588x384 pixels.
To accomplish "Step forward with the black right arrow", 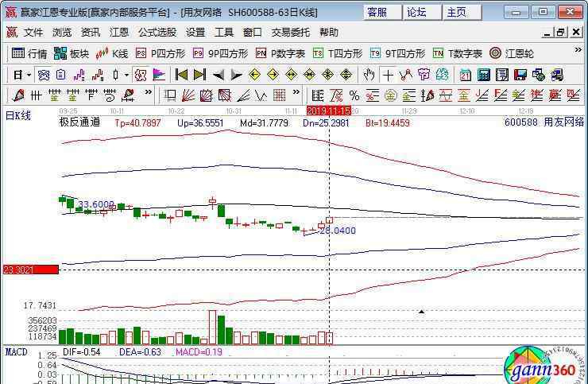I will [x=236, y=75].
